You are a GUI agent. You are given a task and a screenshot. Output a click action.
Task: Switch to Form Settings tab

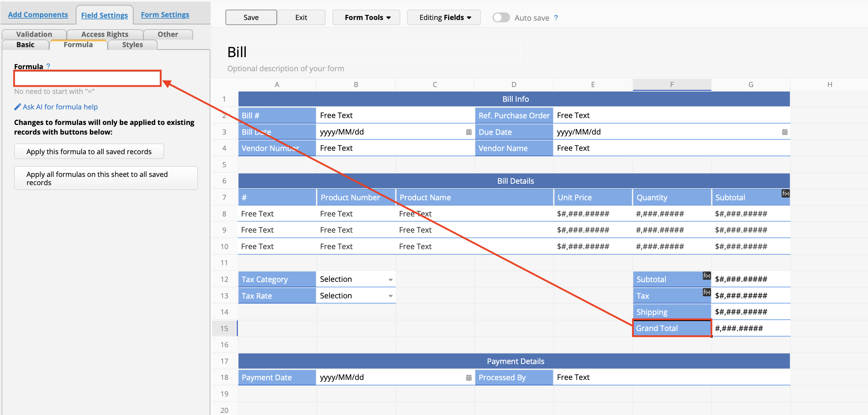165,15
